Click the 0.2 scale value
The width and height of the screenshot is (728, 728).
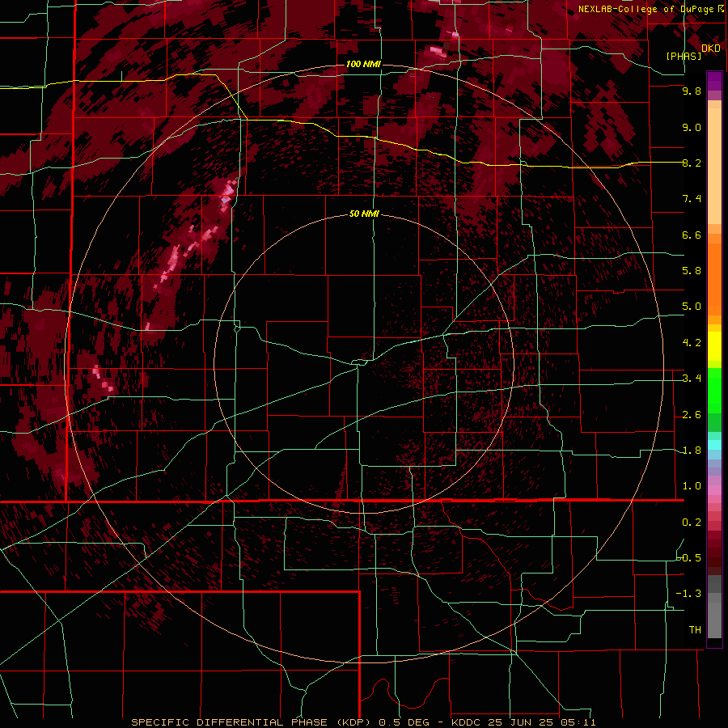click(x=692, y=523)
